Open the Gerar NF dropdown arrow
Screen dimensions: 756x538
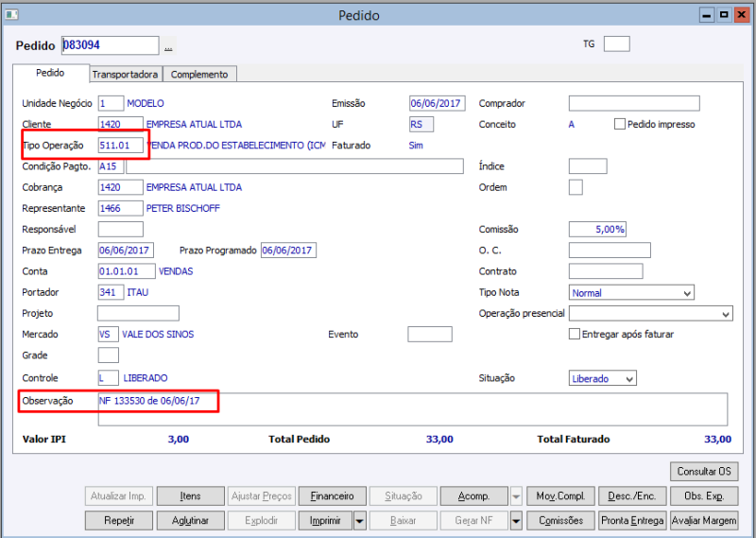click(516, 521)
